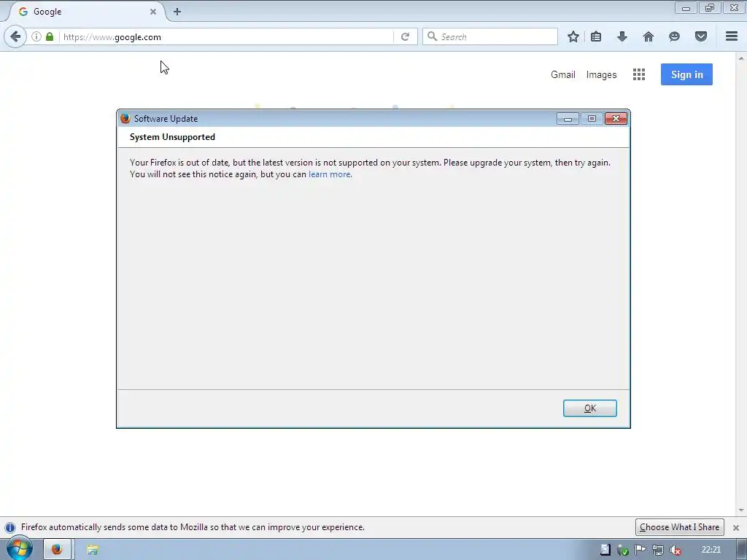Open site information via the info icon
Image resolution: width=747 pixels, height=560 pixels.
(x=36, y=36)
